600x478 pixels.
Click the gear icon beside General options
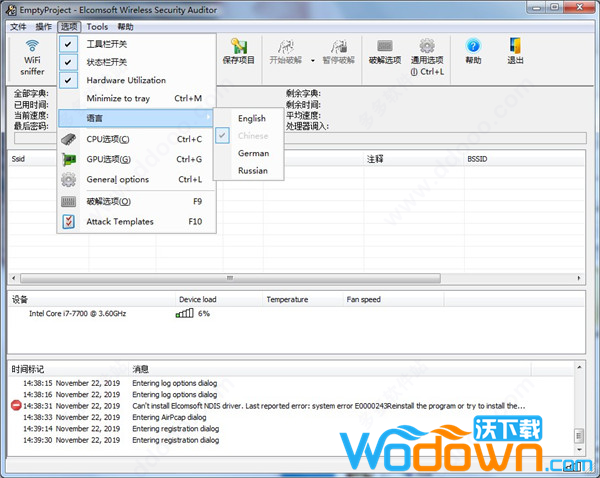click(68, 179)
